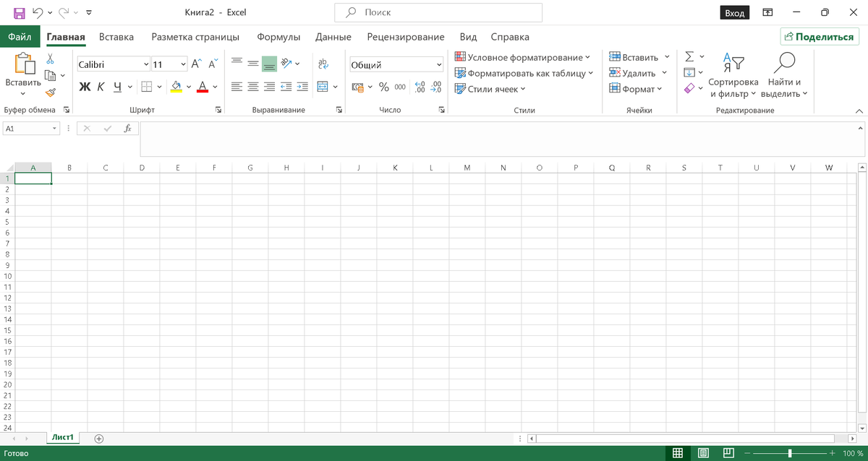This screenshot has width=868, height=461.
Task: Decrease decimal places
Action: 435,87
